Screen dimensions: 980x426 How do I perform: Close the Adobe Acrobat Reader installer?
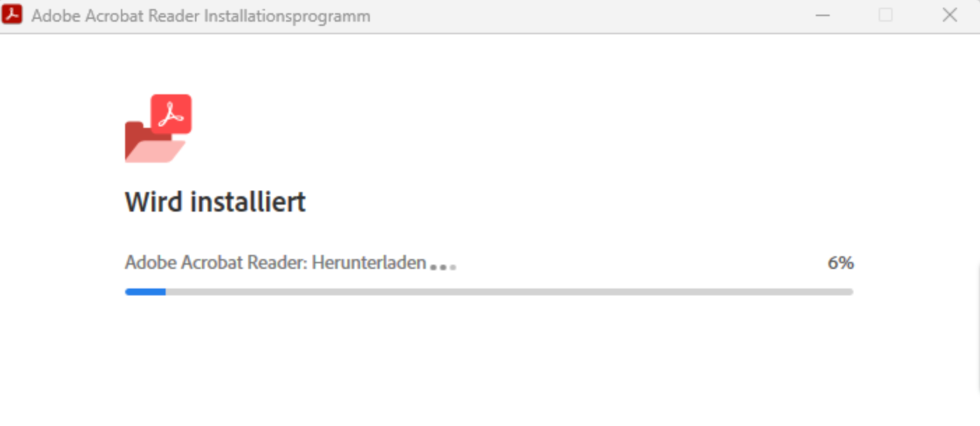point(949,15)
